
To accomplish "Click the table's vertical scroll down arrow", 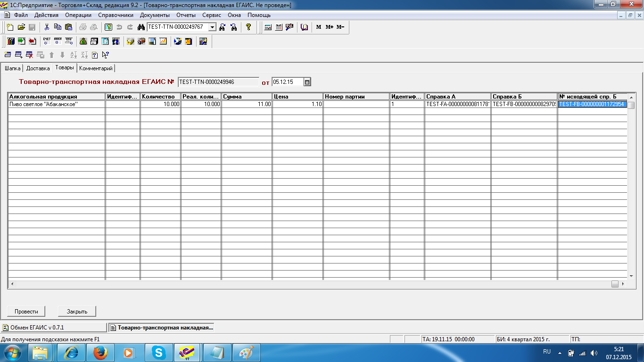I will click(631, 276).
